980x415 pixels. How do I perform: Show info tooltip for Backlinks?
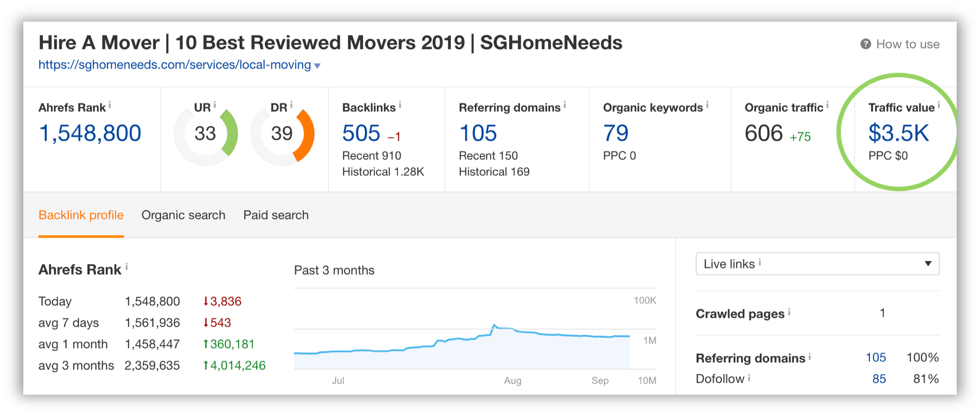(x=400, y=105)
